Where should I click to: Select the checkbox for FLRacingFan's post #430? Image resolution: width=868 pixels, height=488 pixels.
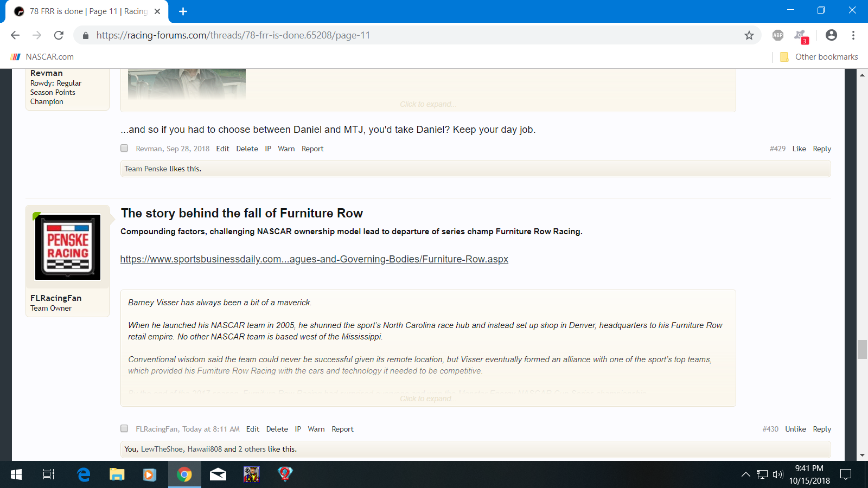(x=124, y=428)
